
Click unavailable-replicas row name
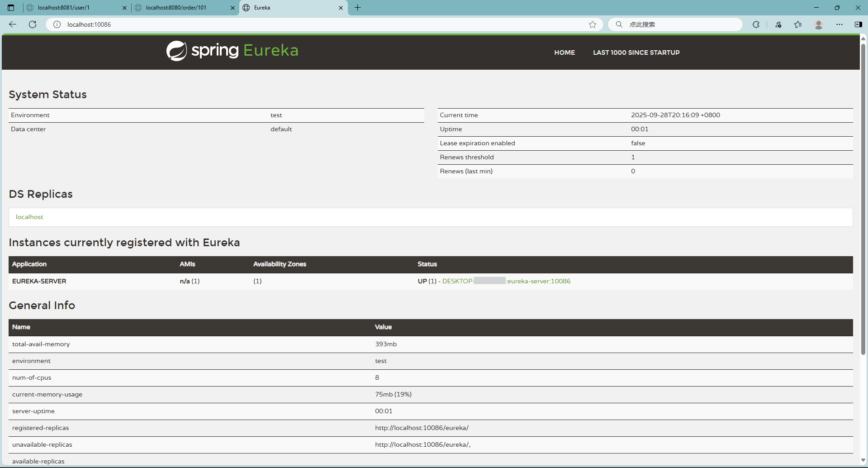point(42,444)
